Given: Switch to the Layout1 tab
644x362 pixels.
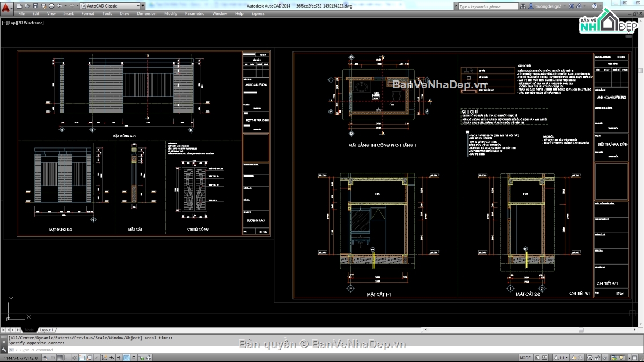Looking at the screenshot, I should coord(47,330).
